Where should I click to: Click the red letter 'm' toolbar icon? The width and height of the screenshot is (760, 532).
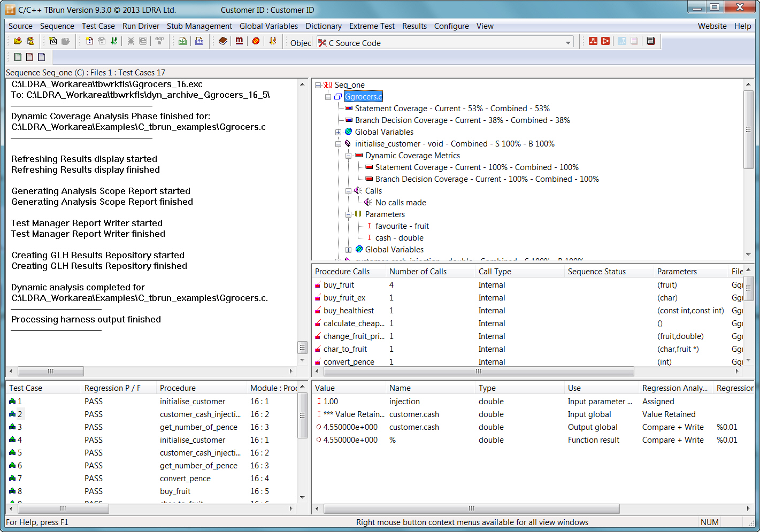[x=239, y=41]
